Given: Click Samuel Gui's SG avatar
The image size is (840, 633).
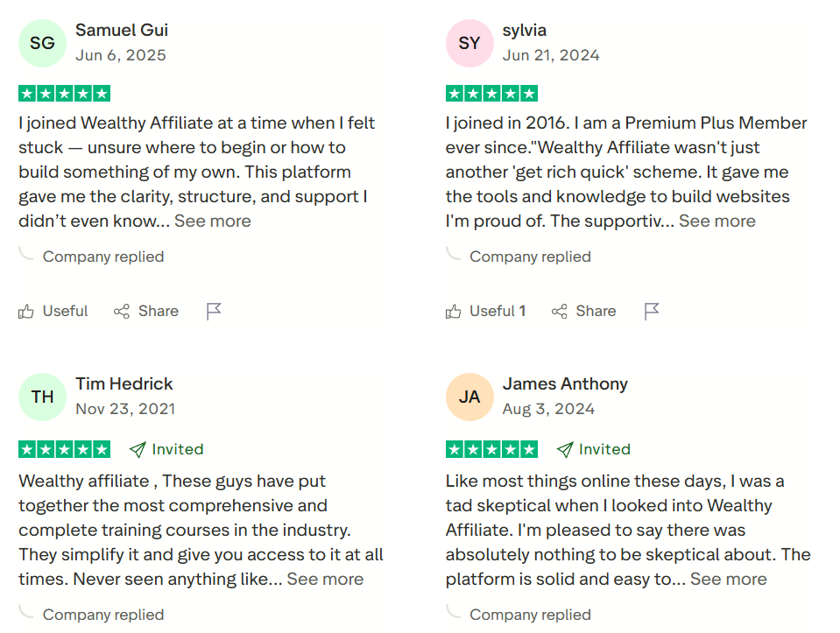Looking at the screenshot, I should [42, 42].
